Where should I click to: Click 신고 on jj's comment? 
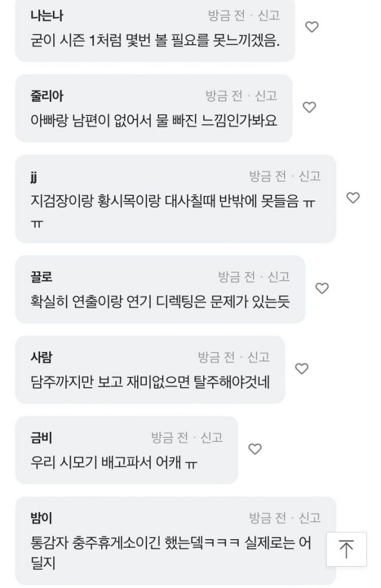pyautogui.click(x=309, y=176)
